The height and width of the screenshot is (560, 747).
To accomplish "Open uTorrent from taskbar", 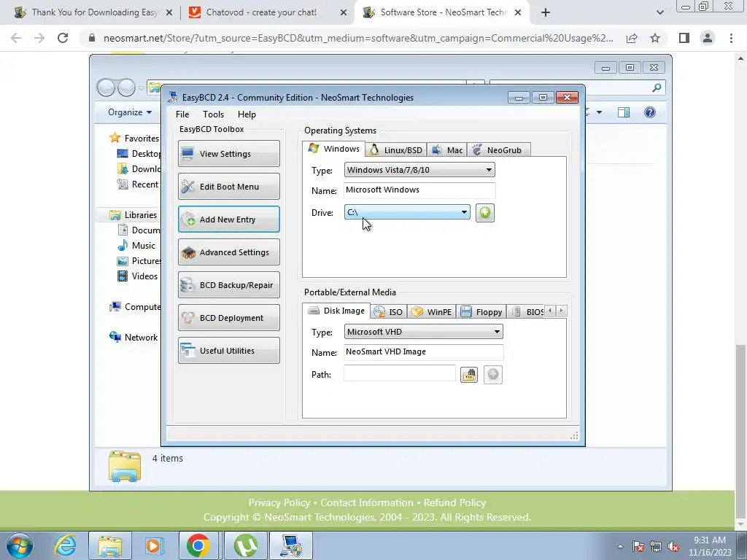I will pyautogui.click(x=245, y=545).
